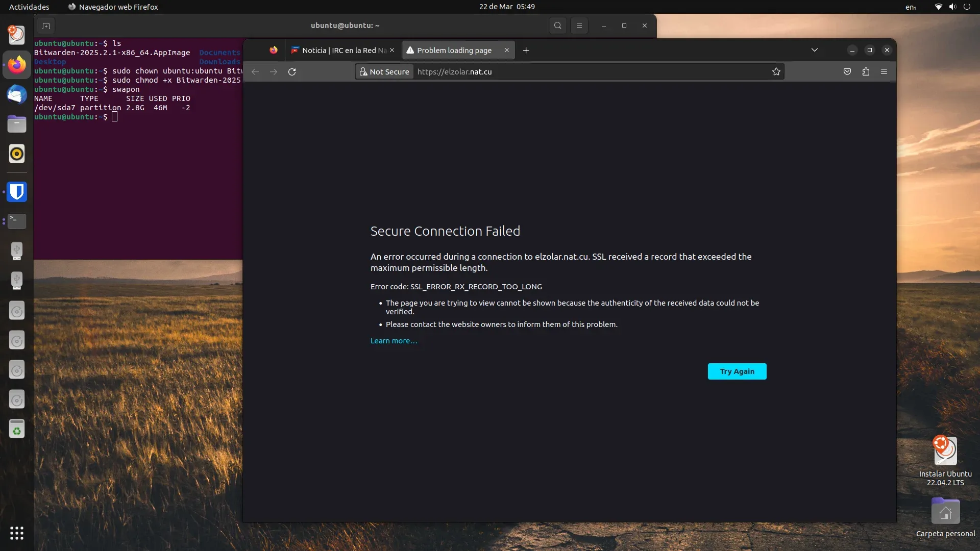The height and width of the screenshot is (551, 980).
Task: Open Rhythmbox from the dock
Action: [17, 154]
